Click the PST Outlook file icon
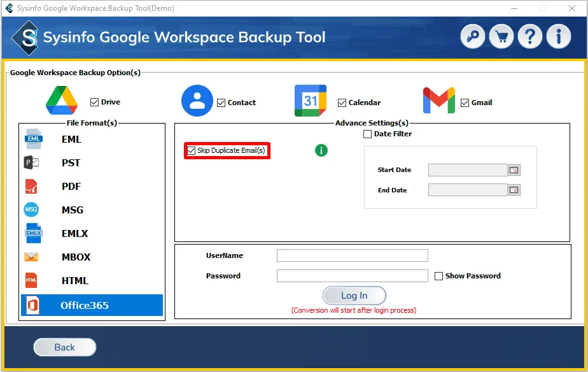The image size is (588, 372). tap(32, 162)
